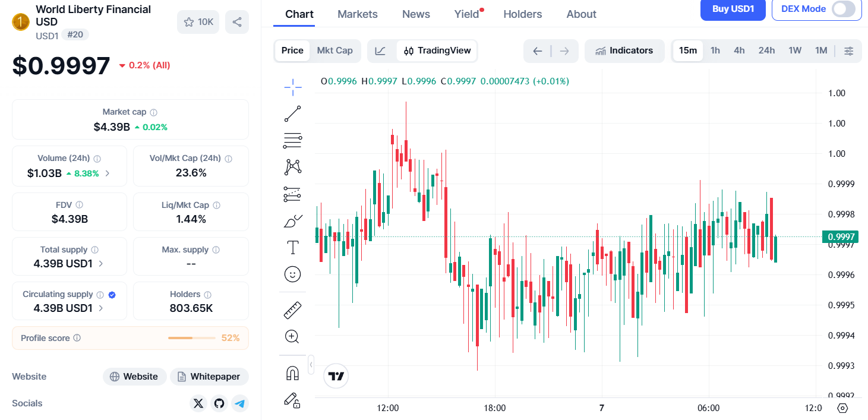Toggle the magnet snap mode
This screenshot has width=868, height=420.
(x=292, y=373)
